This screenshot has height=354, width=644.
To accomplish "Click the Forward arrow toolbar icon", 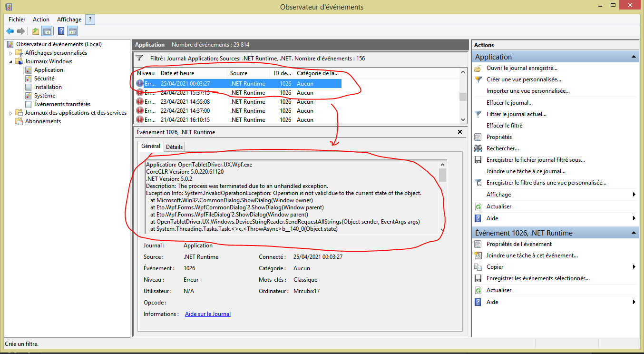I will point(20,31).
